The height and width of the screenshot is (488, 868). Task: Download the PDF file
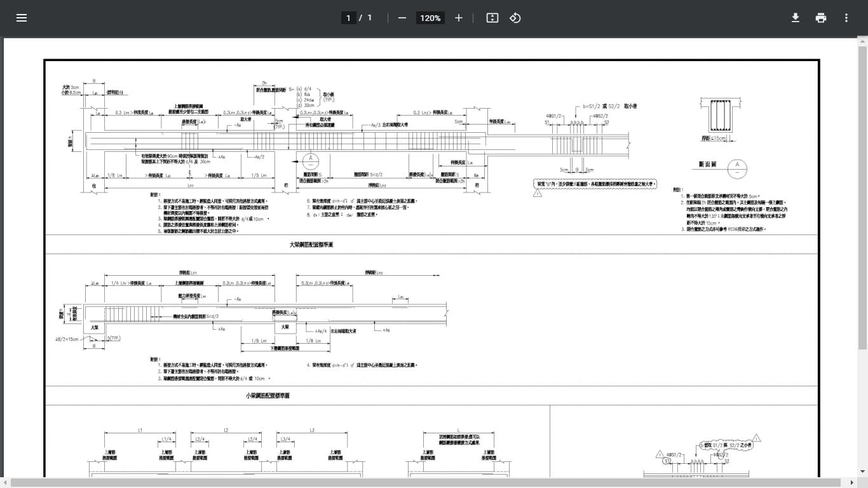[795, 18]
